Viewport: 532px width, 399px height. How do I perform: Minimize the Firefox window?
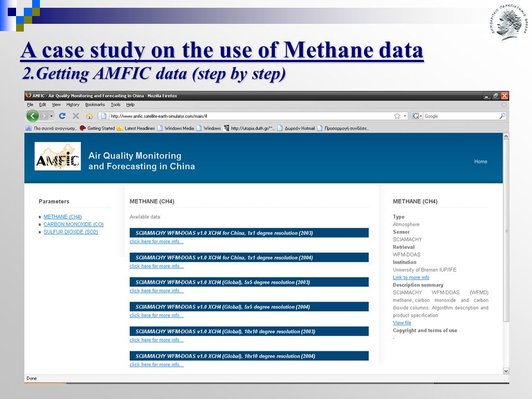tap(487, 96)
